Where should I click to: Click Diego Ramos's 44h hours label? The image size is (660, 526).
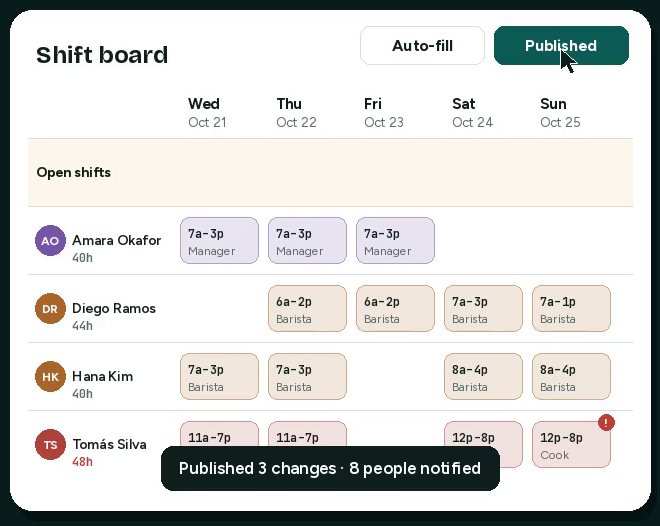pos(82,326)
